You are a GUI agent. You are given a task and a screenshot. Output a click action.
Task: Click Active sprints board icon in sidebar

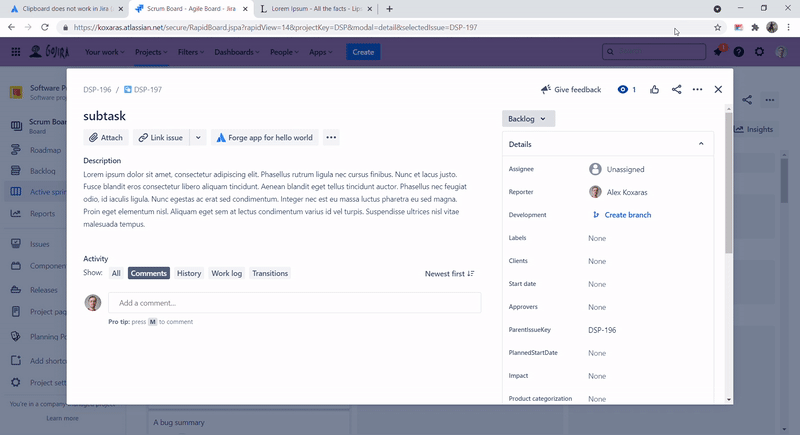tap(16, 192)
